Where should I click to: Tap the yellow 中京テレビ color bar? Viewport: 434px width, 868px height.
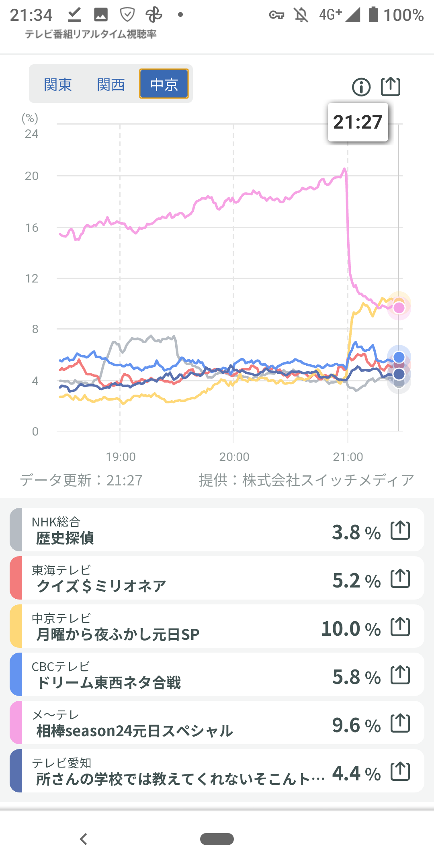[16, 626]
